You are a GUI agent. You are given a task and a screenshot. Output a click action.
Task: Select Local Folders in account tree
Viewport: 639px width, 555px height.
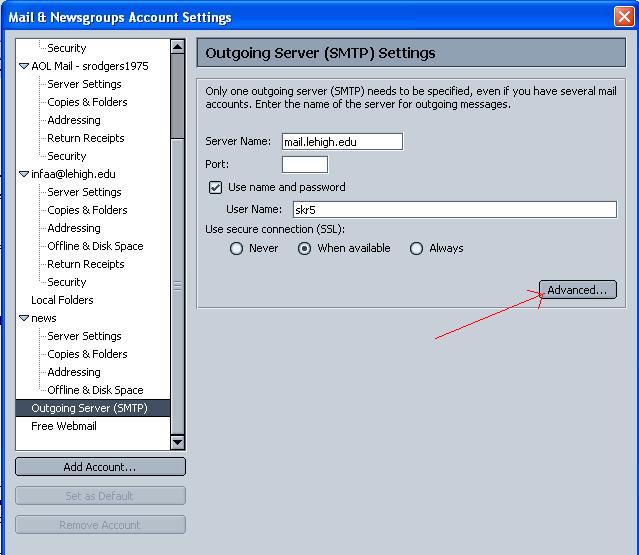(62, 300)
